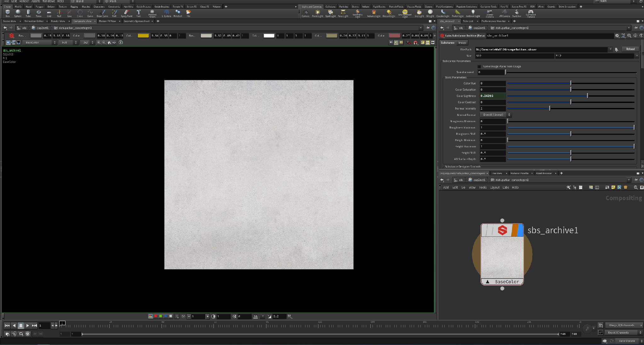
Task: Add a Portal Light
Action: pos(458,13)
